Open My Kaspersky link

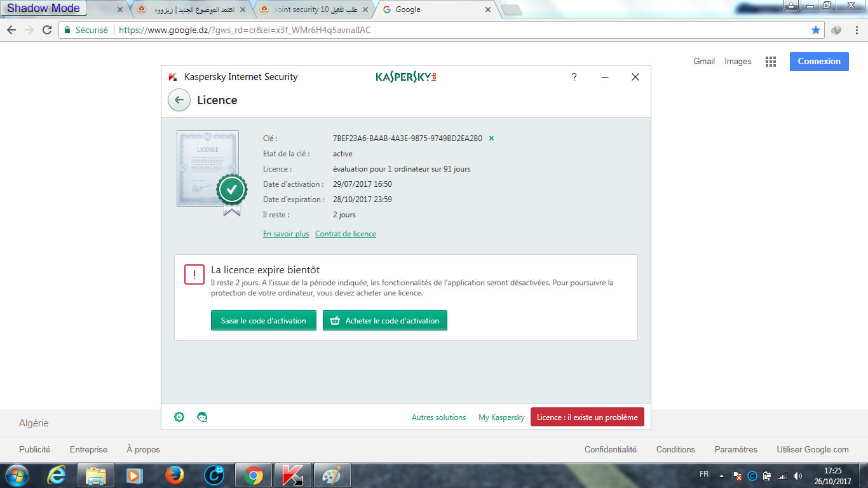[x=501, y=417]
